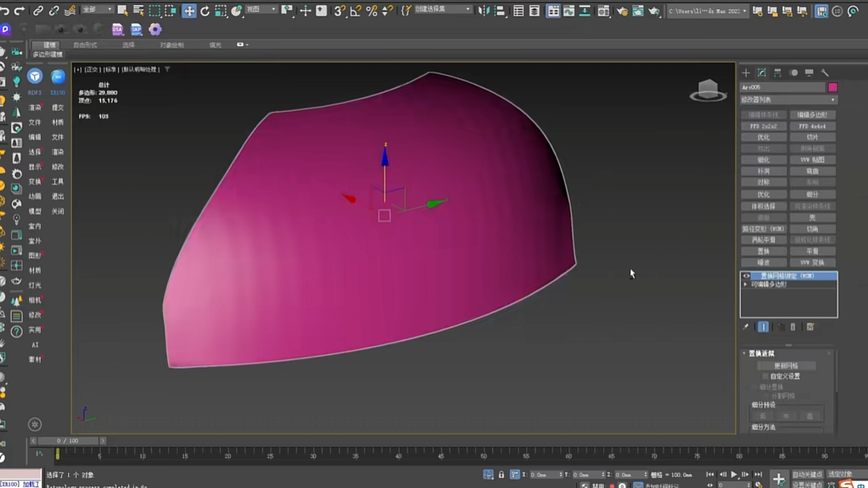Image resolution: width=868 pixels, height=488 pixels.
Task: Switch to the Create panel plus icon
Action: pos(746,73)
